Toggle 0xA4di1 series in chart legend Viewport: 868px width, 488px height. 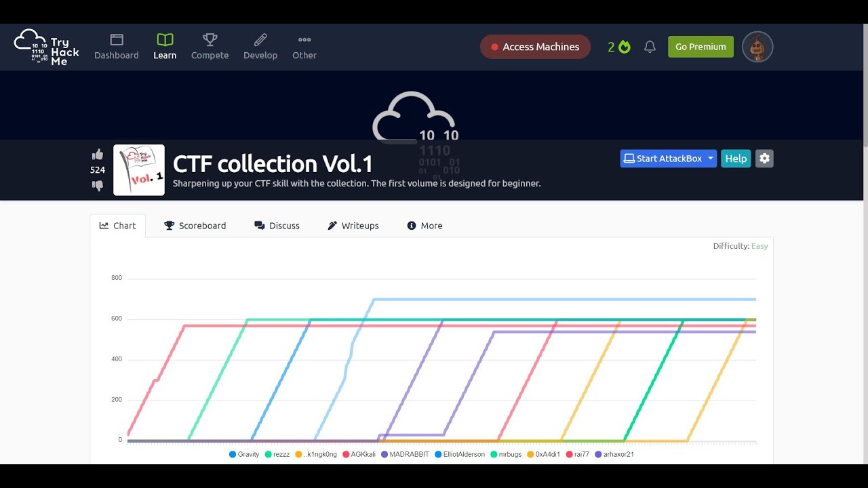coord(543,455)
